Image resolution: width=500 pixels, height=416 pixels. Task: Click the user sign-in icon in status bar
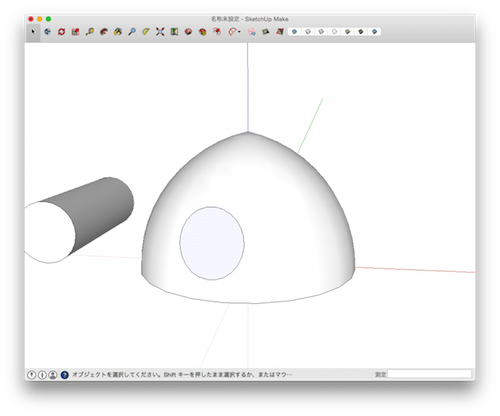click(x=53, y=375)
